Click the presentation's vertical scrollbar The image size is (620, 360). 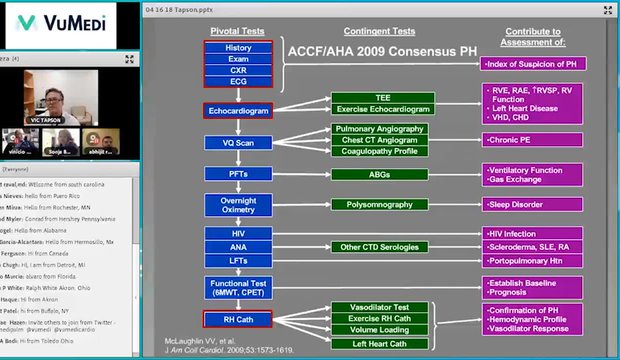[x=609, y=186]
